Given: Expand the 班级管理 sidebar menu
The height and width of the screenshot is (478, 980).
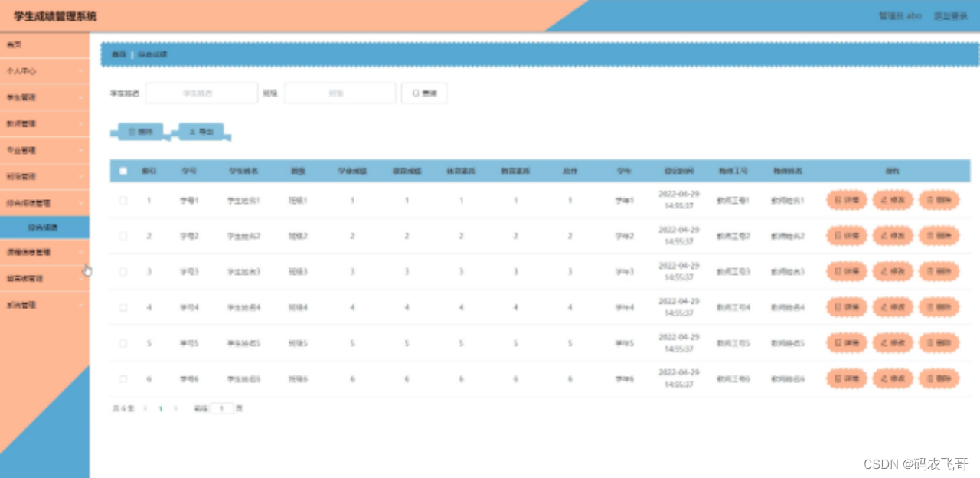Looking at the screenshot, I should (x=44, y=176).
